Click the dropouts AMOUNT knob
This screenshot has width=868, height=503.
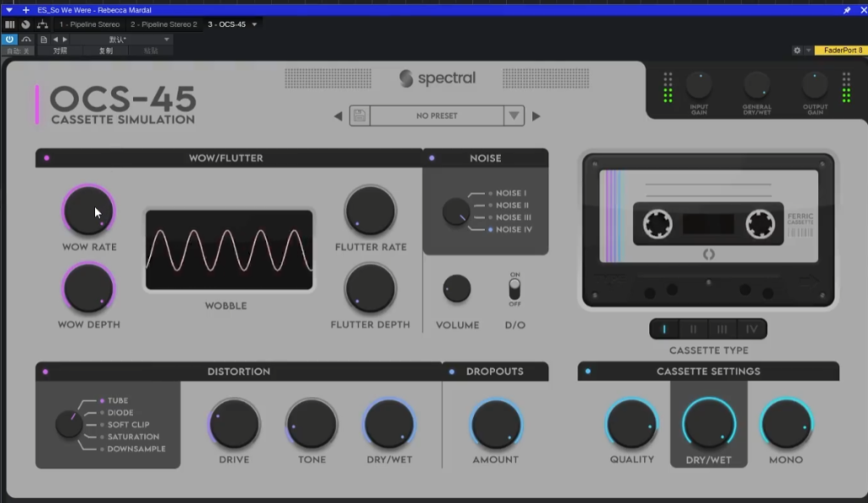coord(496,424)
